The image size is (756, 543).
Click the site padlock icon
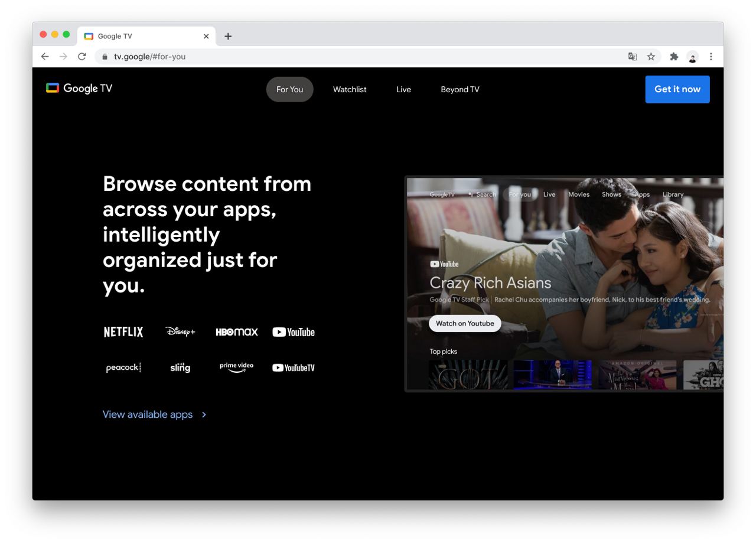[105, 57]
